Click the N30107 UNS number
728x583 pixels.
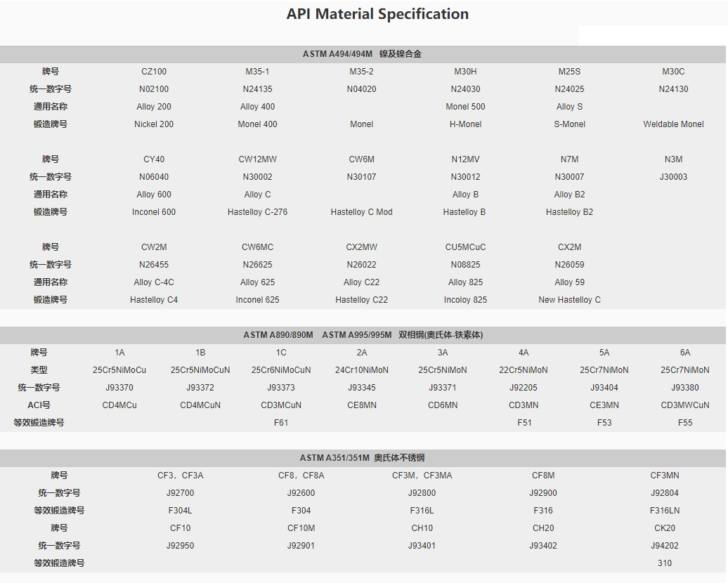[361, 177]
